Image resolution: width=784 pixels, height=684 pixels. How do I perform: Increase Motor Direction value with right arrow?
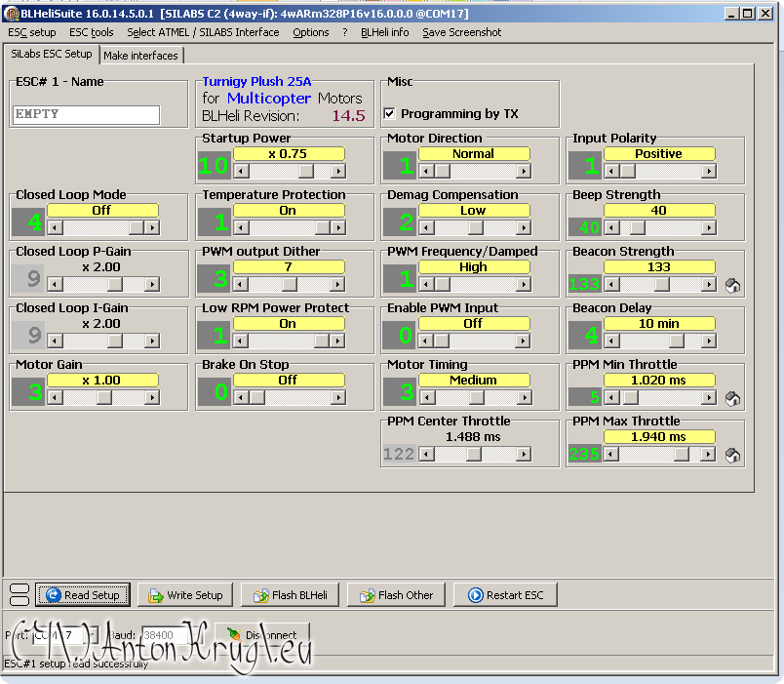pyautogui.click(x=524, y=171)
